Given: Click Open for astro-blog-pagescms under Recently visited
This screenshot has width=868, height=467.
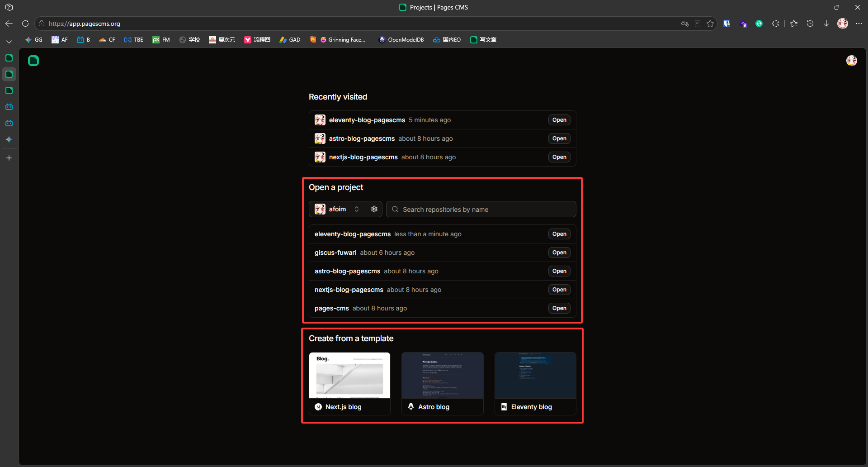Looking at the screenshot, I should 559,138.
